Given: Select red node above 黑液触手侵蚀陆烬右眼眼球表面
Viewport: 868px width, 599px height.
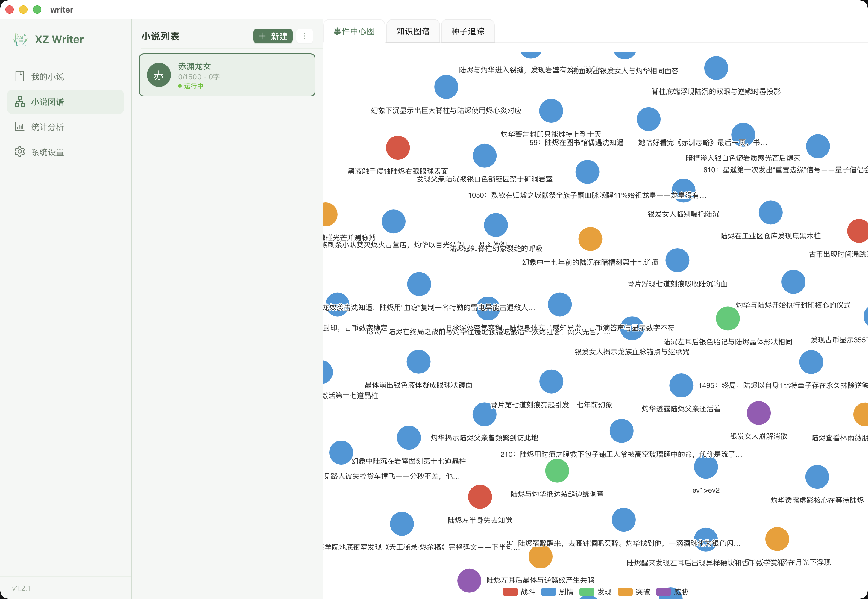Looking at the screenshot, I should (x=397, y=147).
